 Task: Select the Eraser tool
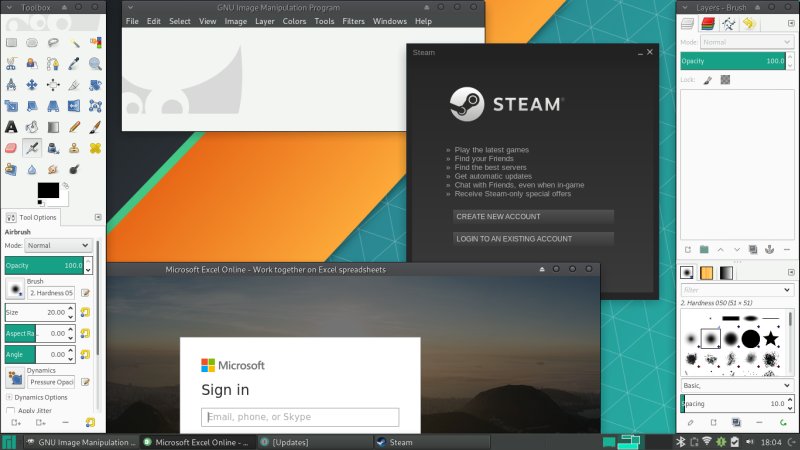pos(11,148)
